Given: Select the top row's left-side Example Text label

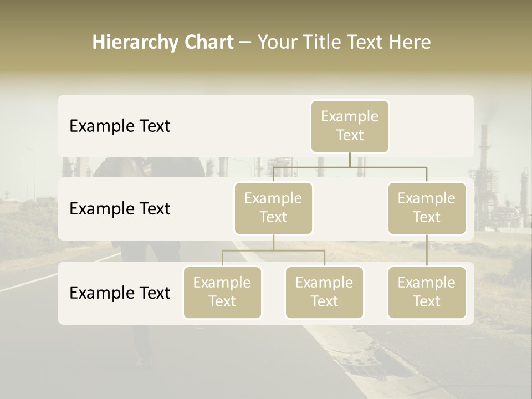Looking at the screenshot, I should 120,126.
